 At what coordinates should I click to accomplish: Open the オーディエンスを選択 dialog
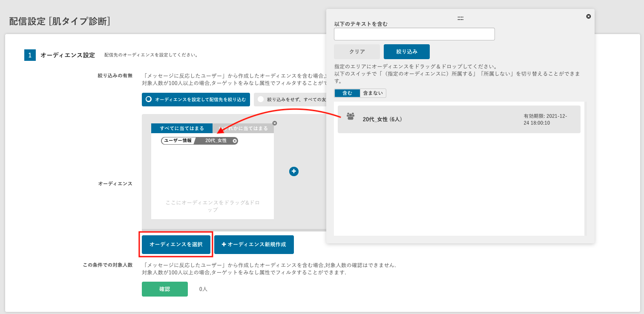tap(176, 245)
